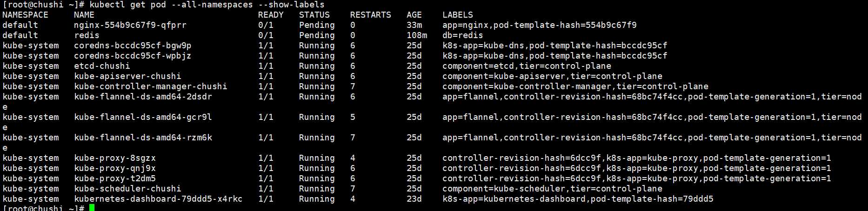
Task: Click the kubernetes-dashboard-79ddd5-x4rkc pod name
Action: click(x=158, y=199)
